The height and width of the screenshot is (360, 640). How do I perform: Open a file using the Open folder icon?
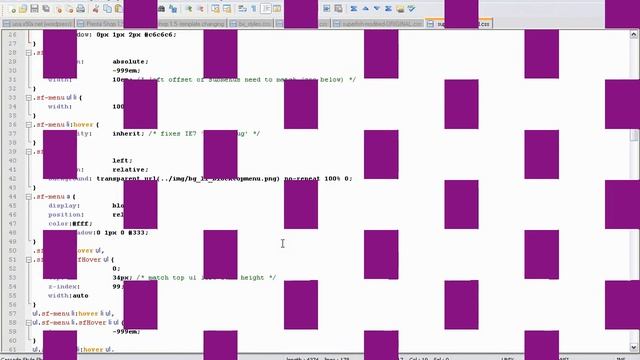pos(23,9)
